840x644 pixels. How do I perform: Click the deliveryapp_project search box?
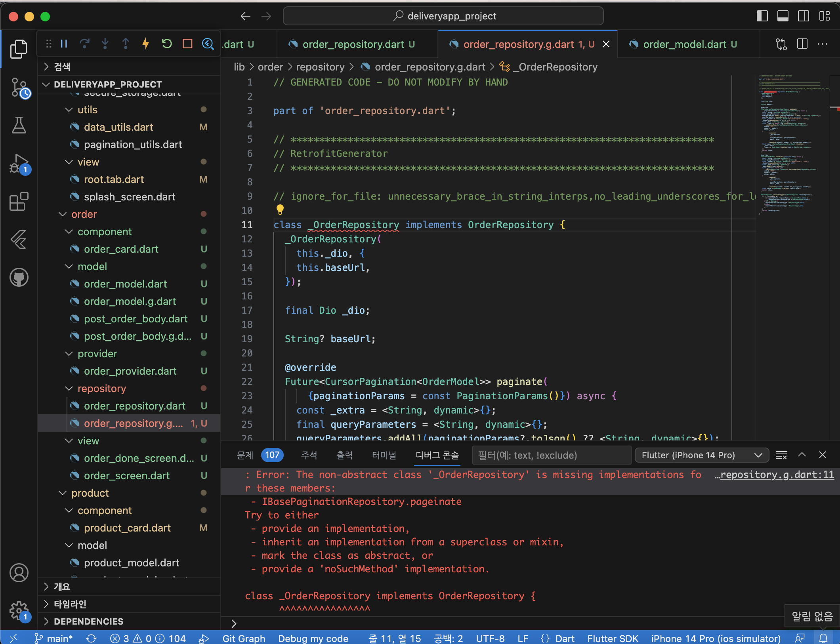pos(443,16)
